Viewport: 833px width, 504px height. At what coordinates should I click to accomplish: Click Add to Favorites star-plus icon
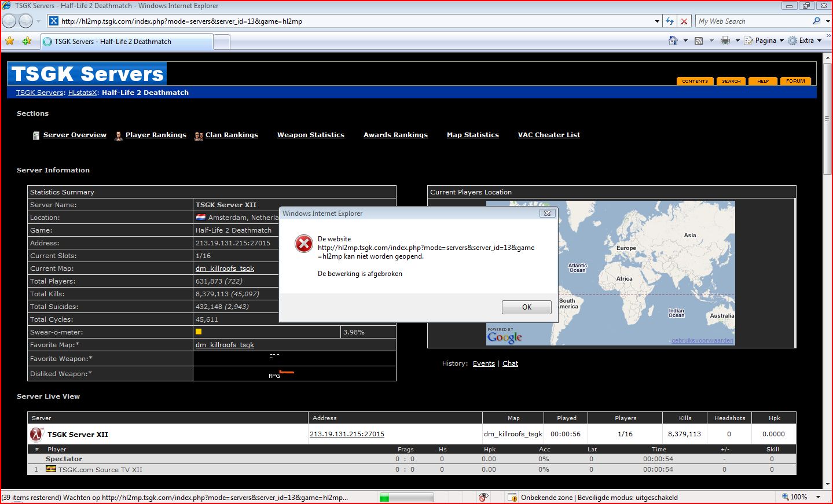click(27, 41)
